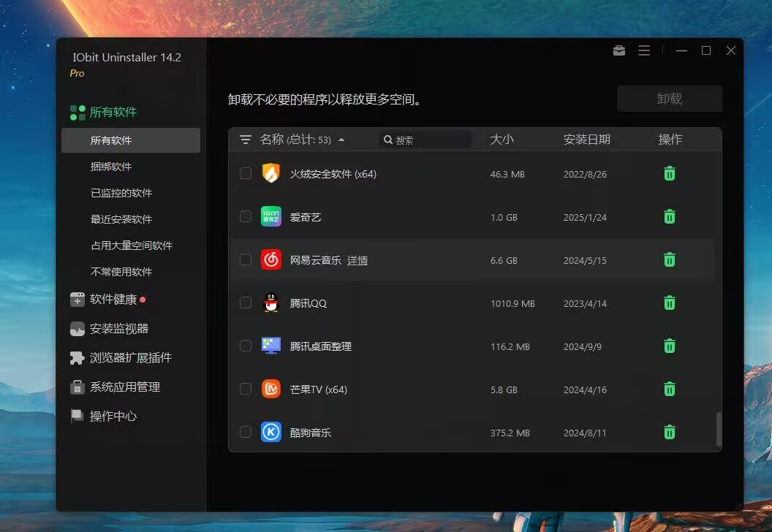Check the box for 酷狗音乐

point(245,432)
